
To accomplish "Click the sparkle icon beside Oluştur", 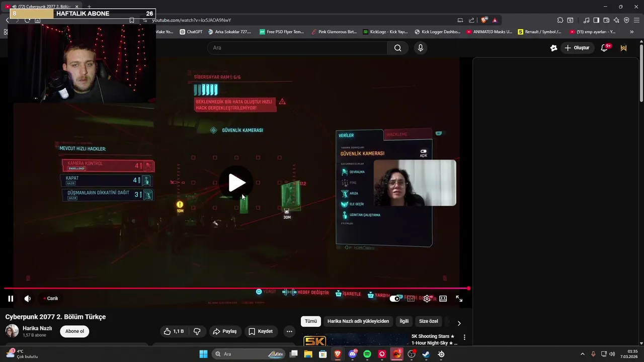I will [554, 48].
